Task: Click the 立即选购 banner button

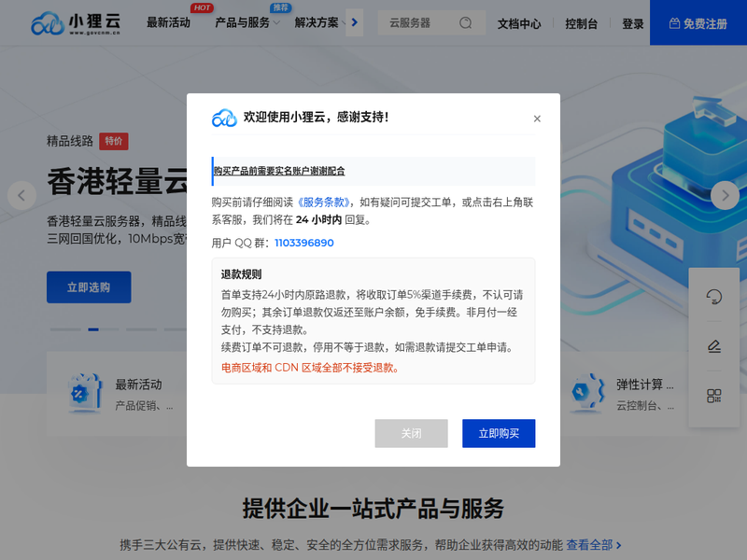Action: coord(89,287)
